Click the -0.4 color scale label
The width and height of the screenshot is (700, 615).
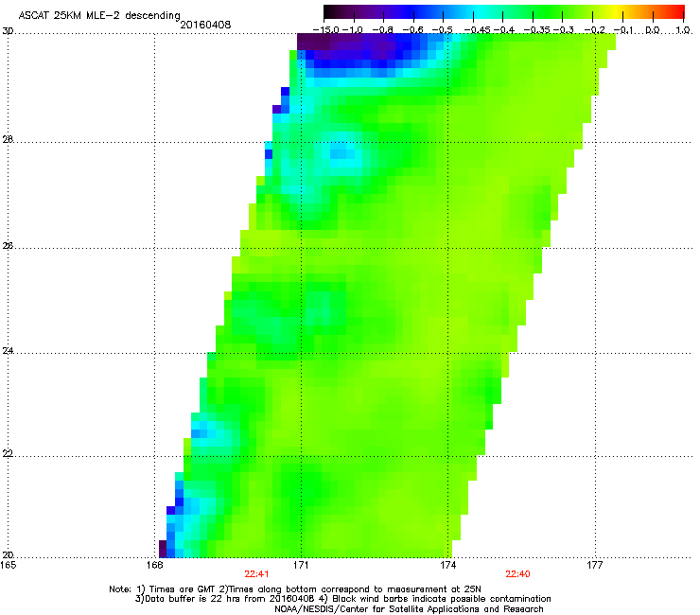click(502, 30)
